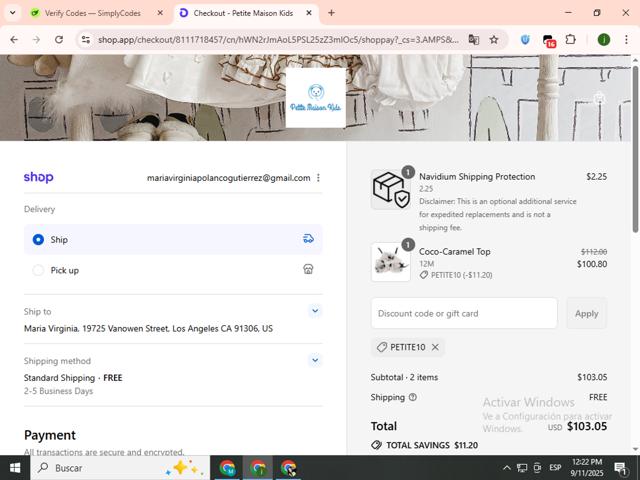Open site information icon in address bar
The height and width of the screenshot is (480, 640).
(x=86, y=40)
